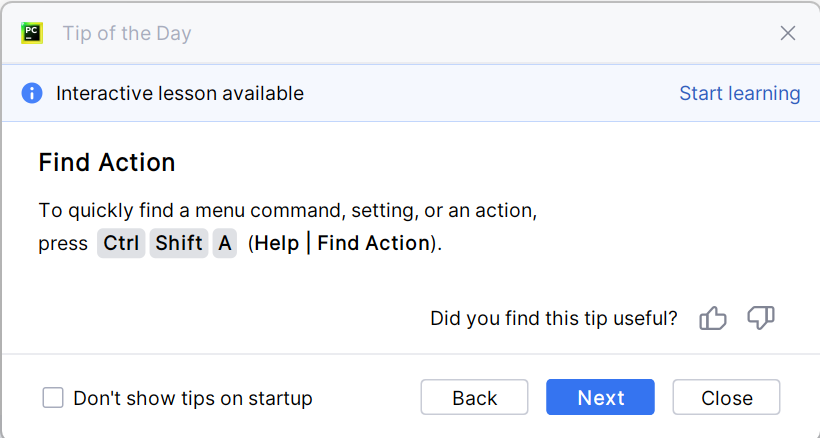Click the tip sentence about finding a menu command
Image resolution: width=820 pixels, height=438 pixels.
[x=288, y=211]
